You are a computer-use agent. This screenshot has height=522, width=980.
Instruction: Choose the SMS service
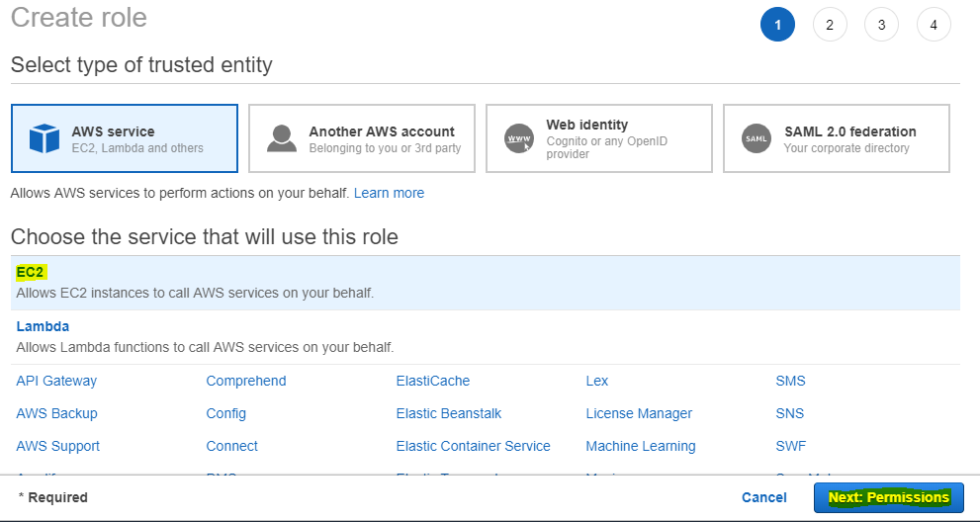pyautogui.click(x=790, y=381)
